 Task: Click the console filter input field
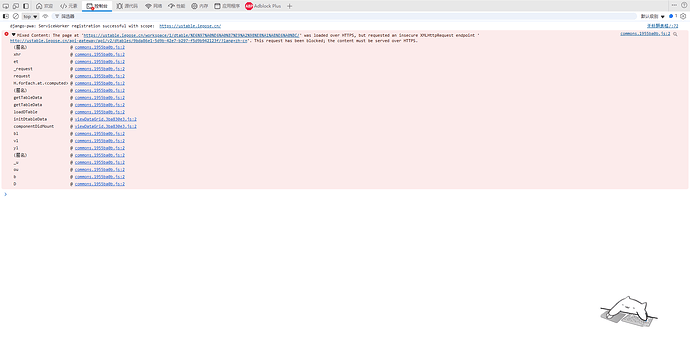point(345,16)
